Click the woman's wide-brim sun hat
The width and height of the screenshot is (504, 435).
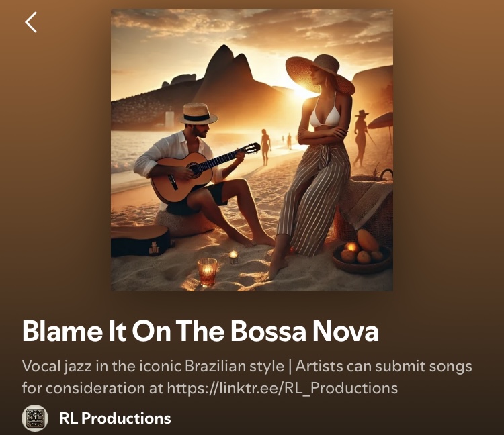320,72
